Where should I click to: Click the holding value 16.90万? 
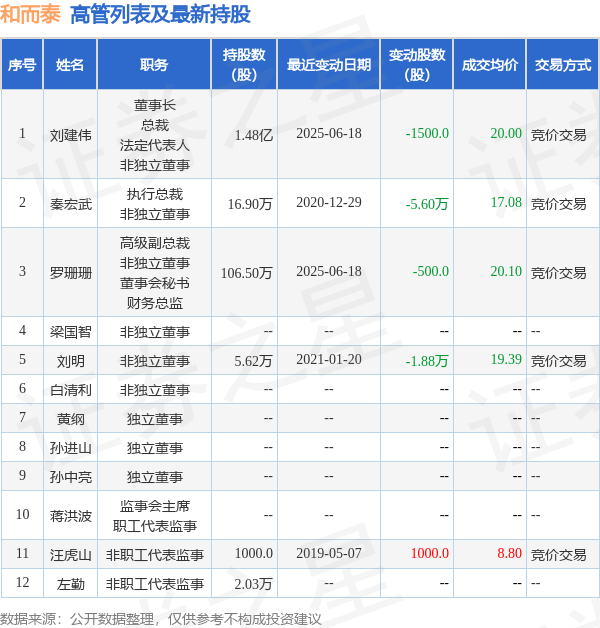click(250, 204)
